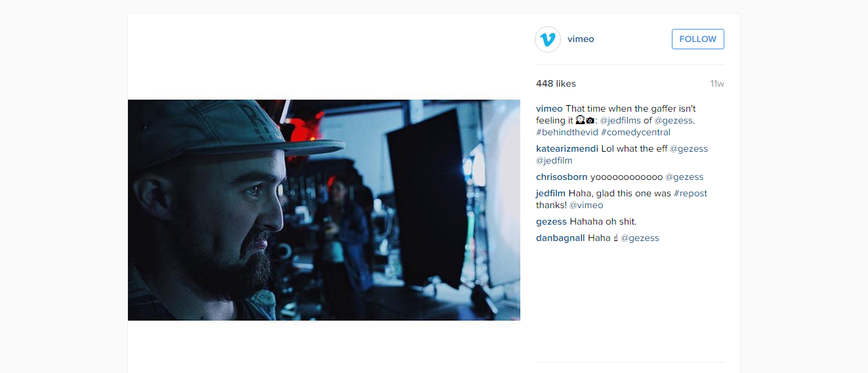Open the Vimeo profile avatar icon
Screen dimensions: 868x373
[x=548, y=39]
